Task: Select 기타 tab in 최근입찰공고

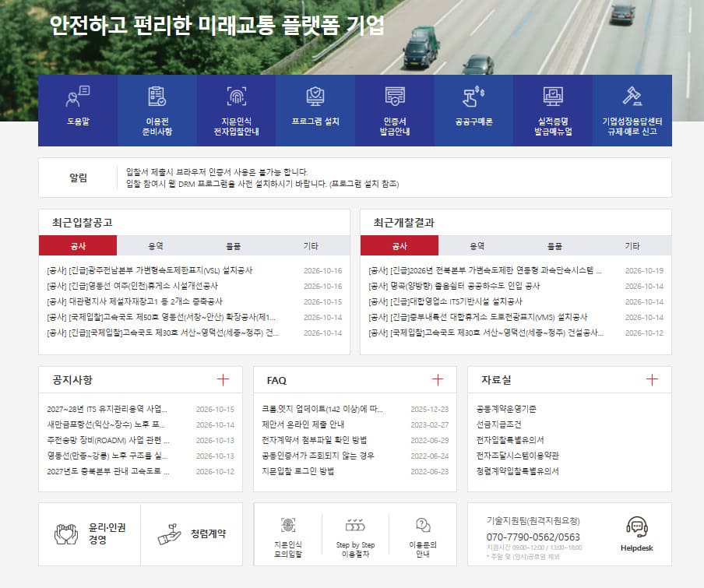Action: pyautogui.click(x=311, y=245)
